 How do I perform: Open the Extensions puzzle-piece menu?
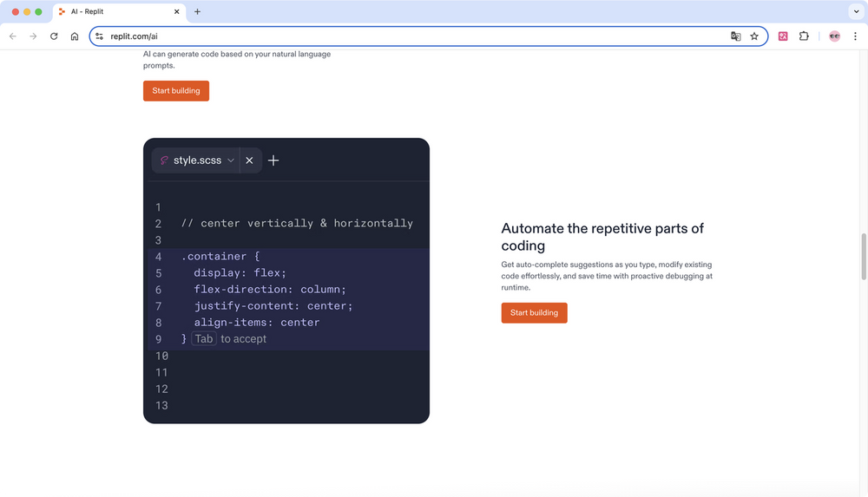(x=804, y=36)
